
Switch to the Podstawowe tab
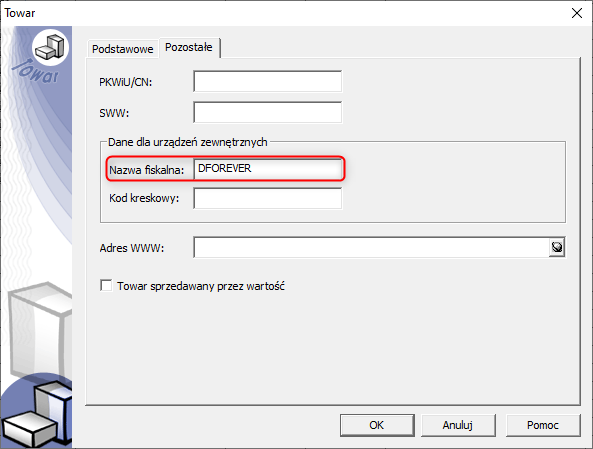(x=123, y=49)
